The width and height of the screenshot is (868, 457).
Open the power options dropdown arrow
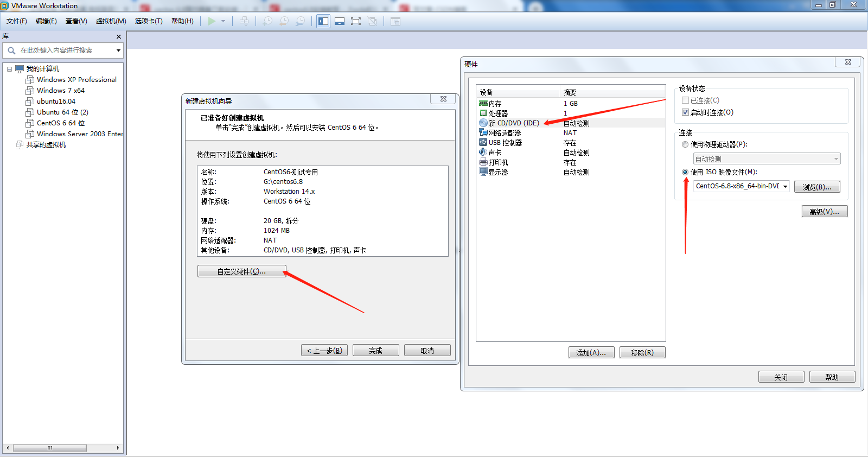pos(223,22)
